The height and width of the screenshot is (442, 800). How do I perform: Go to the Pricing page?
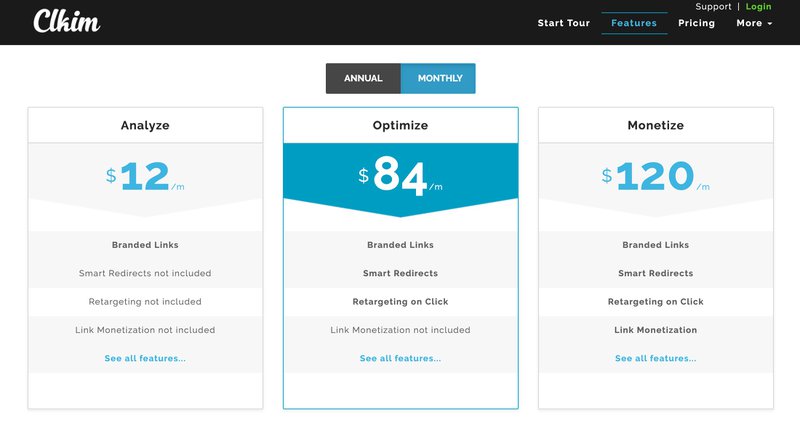[696, 23]
